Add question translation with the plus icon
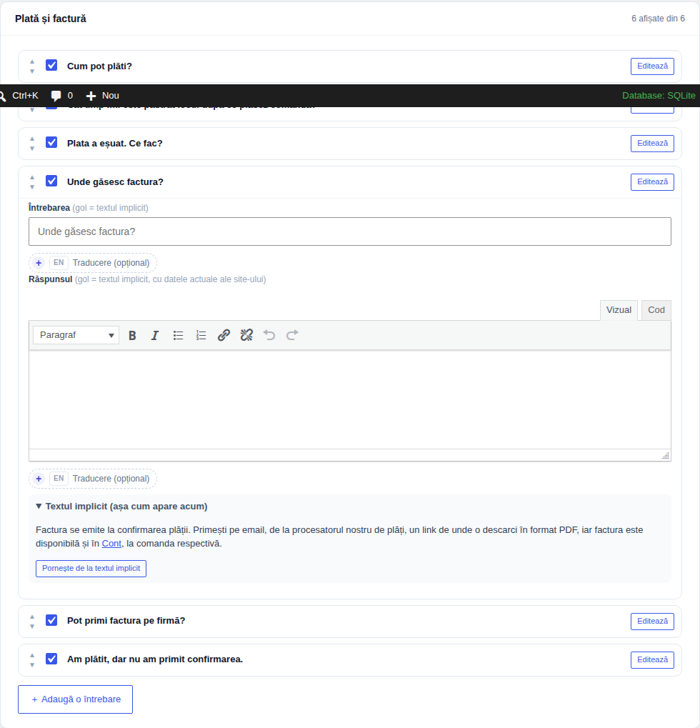The width and height of the screenshot is (700, 728). click(39, 263)
